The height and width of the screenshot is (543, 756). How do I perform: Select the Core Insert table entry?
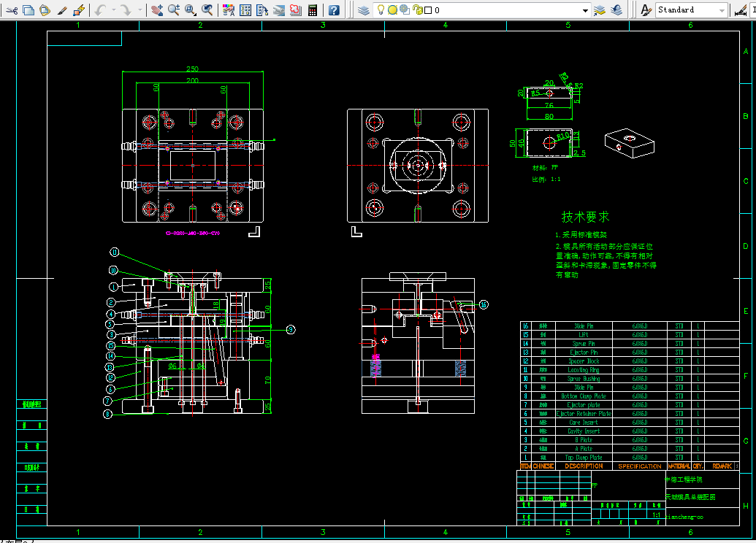[x=584, y=423]
